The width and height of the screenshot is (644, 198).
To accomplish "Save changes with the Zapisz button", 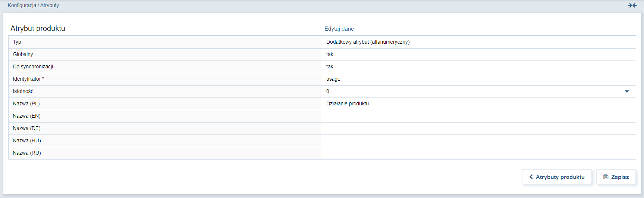I will 616,177.
